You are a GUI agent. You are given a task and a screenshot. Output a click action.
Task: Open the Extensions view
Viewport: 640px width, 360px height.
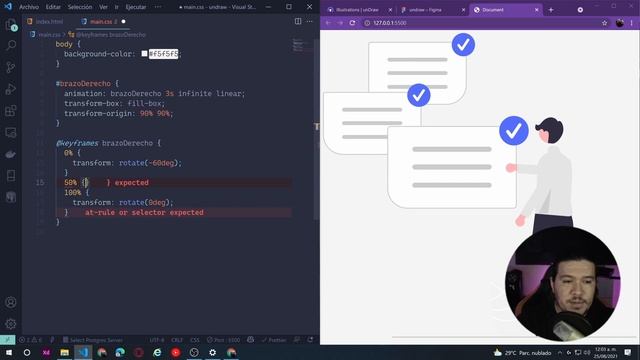[x=11, y=111]
